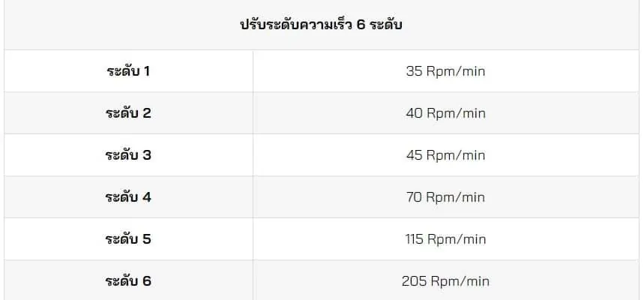Click the number 115 in level 5 row
This screenshot has height=300, width=644.
click(414, 239)
